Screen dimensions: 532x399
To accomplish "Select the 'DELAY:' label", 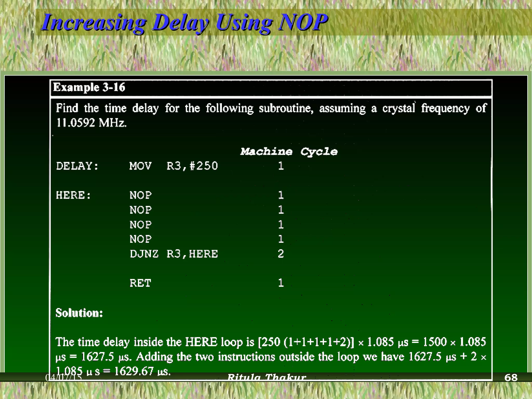I will (x=77, y=166).
